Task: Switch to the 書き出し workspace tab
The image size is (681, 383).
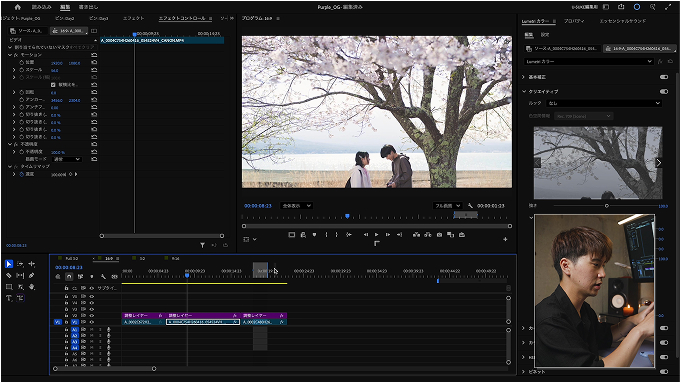Action: 88,7
